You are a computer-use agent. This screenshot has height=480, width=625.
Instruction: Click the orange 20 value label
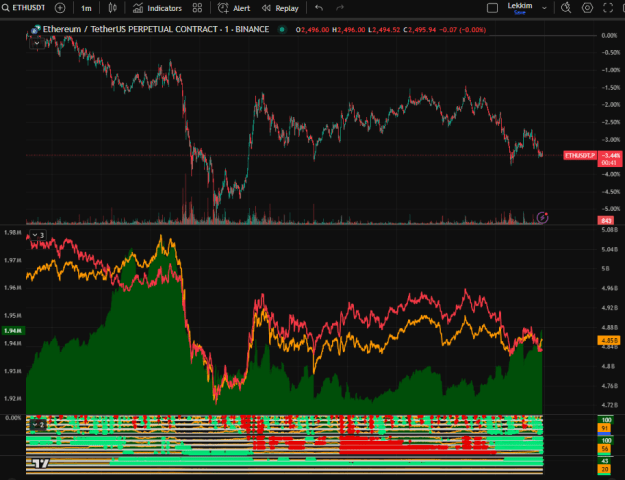[605, 469]
